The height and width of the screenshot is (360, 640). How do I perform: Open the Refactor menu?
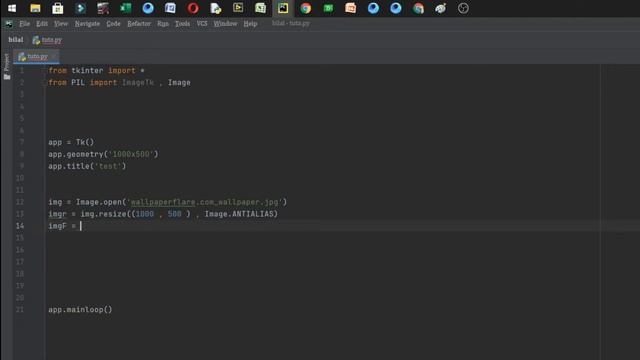(x=139, y=24)
